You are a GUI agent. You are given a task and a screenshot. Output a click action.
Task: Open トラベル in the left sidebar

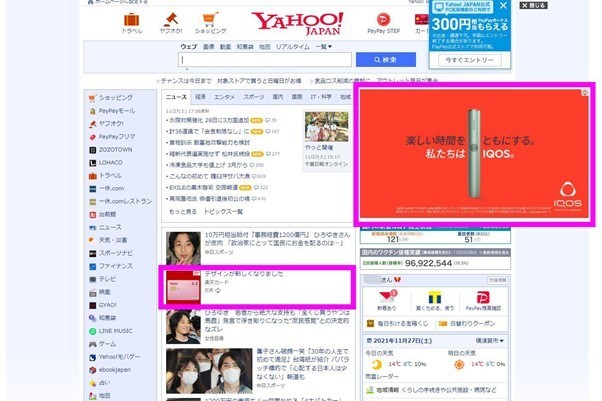105,176
